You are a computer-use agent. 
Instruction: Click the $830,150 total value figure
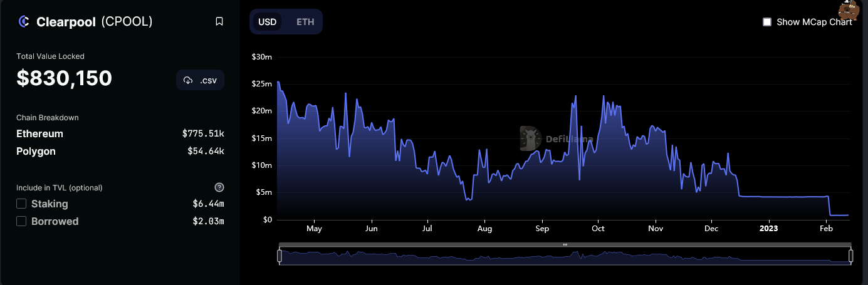[x=65, y=78]
